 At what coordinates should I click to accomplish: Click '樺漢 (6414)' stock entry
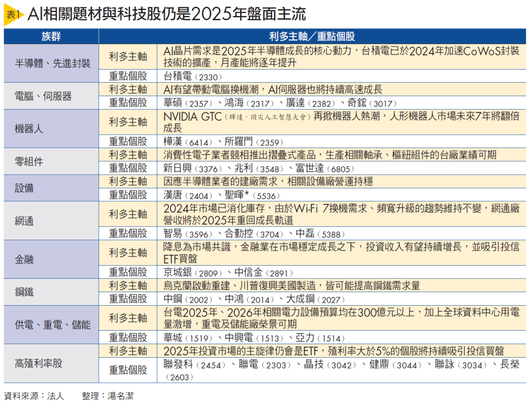[x=188, y=141]
